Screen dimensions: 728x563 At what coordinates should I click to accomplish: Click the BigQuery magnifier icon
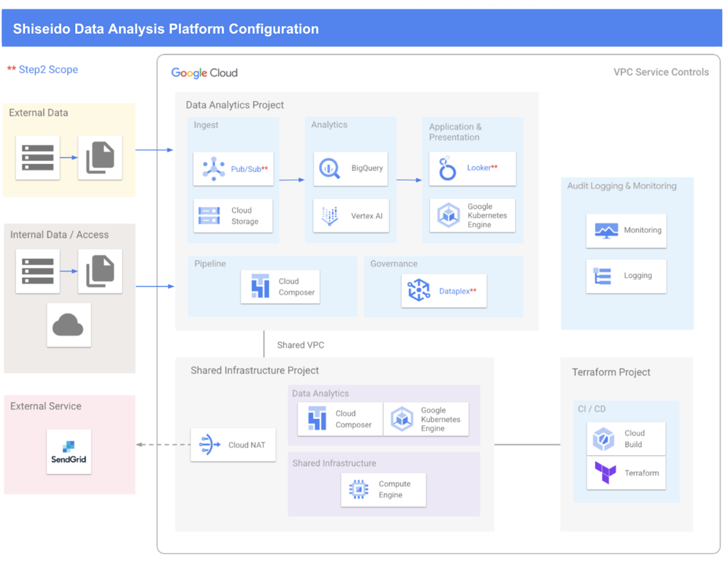coord(330,169)
